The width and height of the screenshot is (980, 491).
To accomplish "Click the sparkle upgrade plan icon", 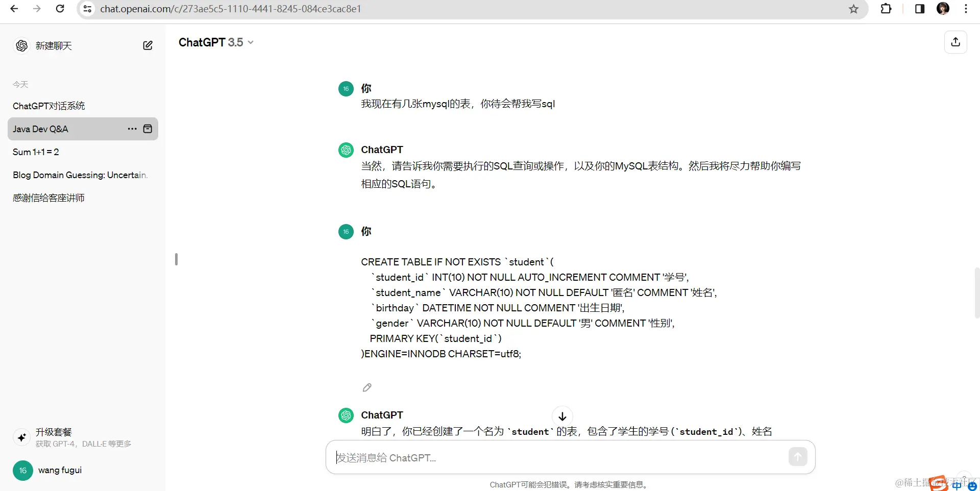I will pyautogui.click(x=22, y=437).
